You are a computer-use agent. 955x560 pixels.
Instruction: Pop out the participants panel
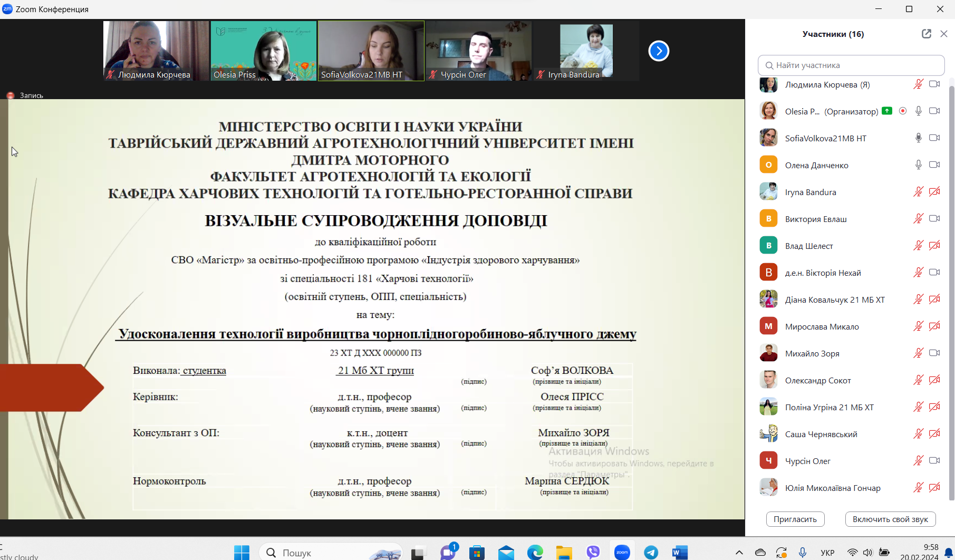(x=927, y=34)
